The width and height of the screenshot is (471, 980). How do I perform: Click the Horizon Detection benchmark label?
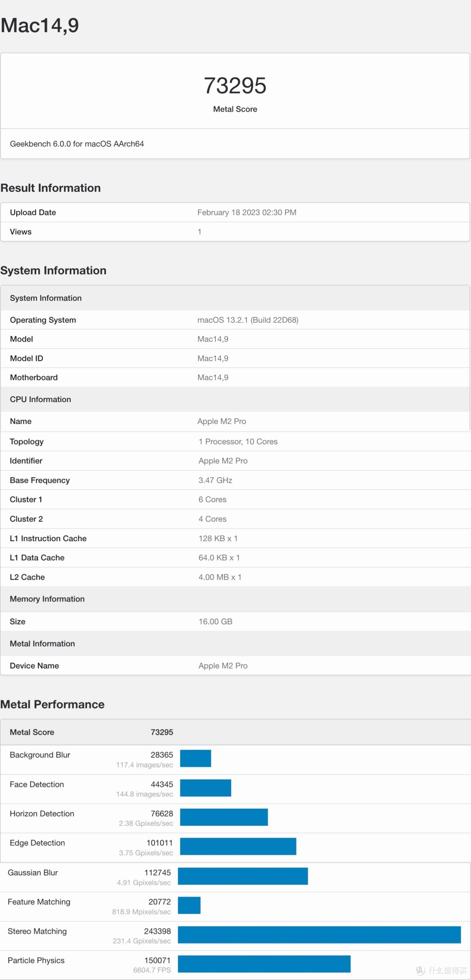point(42,814)
